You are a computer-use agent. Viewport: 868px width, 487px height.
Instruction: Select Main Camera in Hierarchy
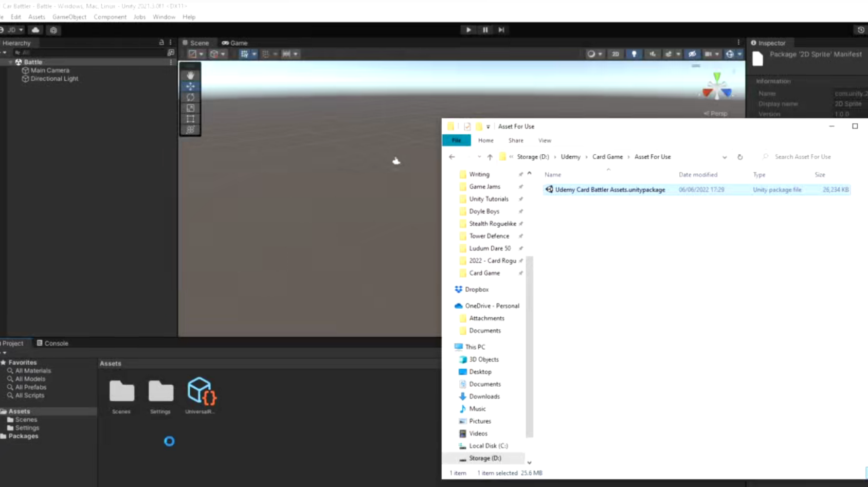coord(50,70)
